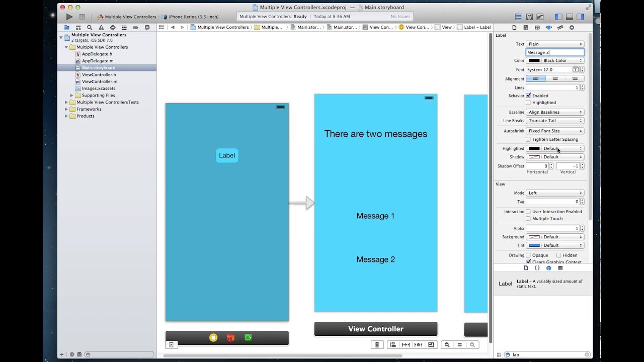644x362 pixels.
Task: Show the File Template library
Action: pos(526,268)
